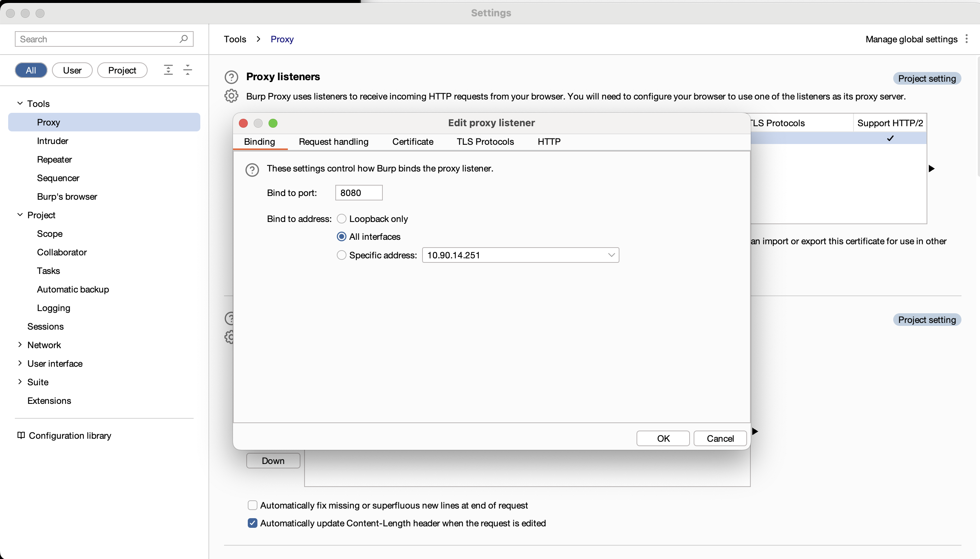Expand the User interface tree section
Viewport: 980px width, 559px height.
click(x=20, y=363)
